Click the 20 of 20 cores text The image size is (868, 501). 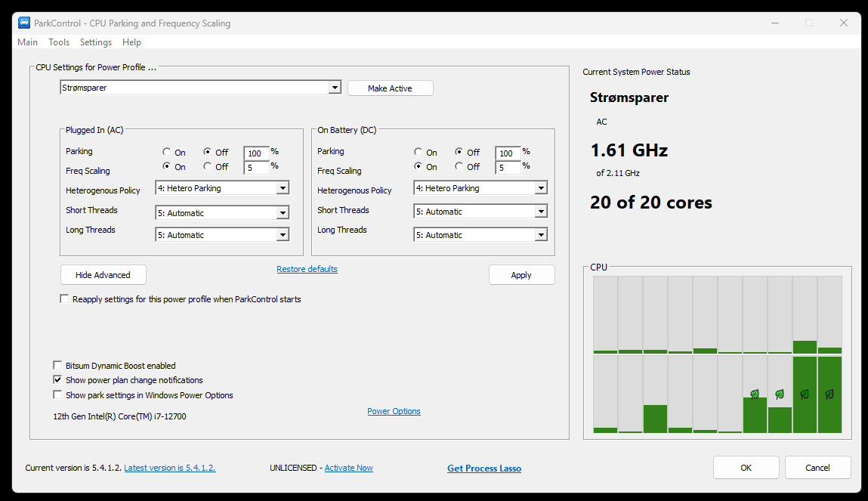[651, 203]
